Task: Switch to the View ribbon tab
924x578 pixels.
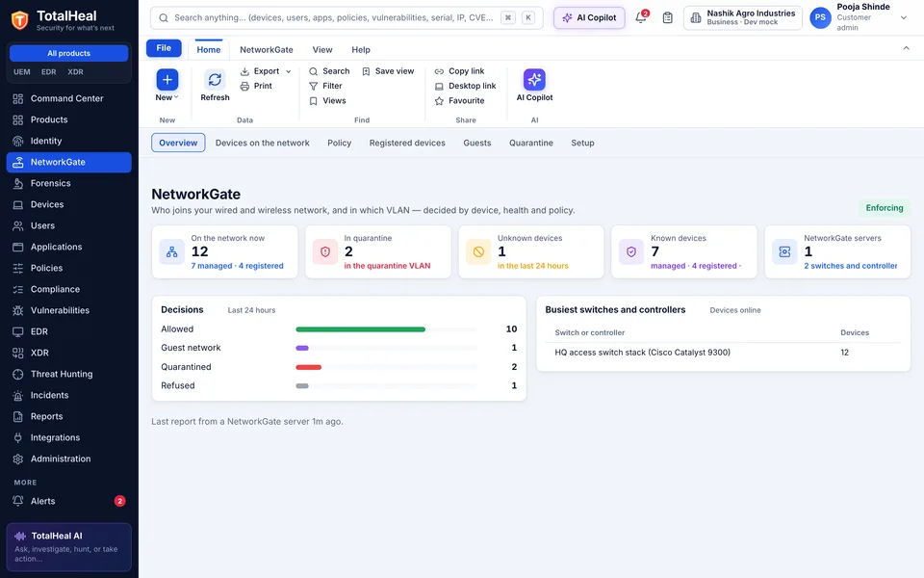Action: click(322, 50)
